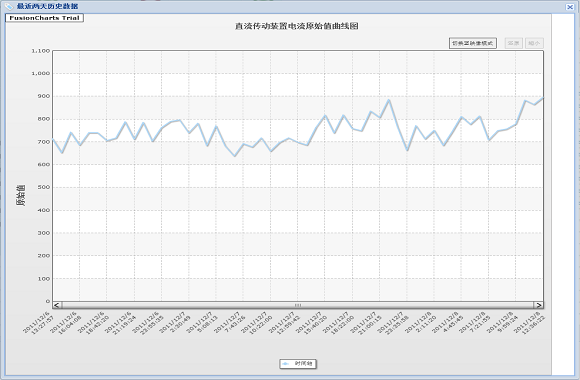580x380 pixels.
Task: Click the vertical y-axis title label
Action: tap(21, 195)
